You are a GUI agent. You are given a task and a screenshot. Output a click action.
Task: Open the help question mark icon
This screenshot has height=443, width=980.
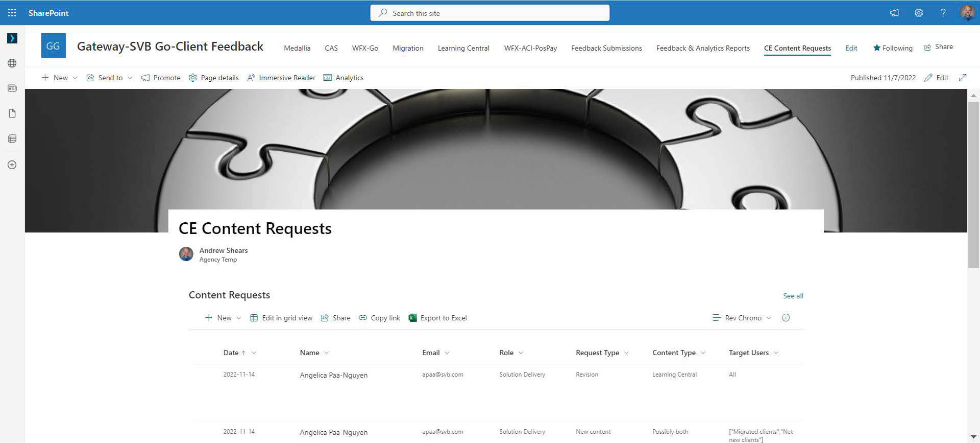coord(943,13)
